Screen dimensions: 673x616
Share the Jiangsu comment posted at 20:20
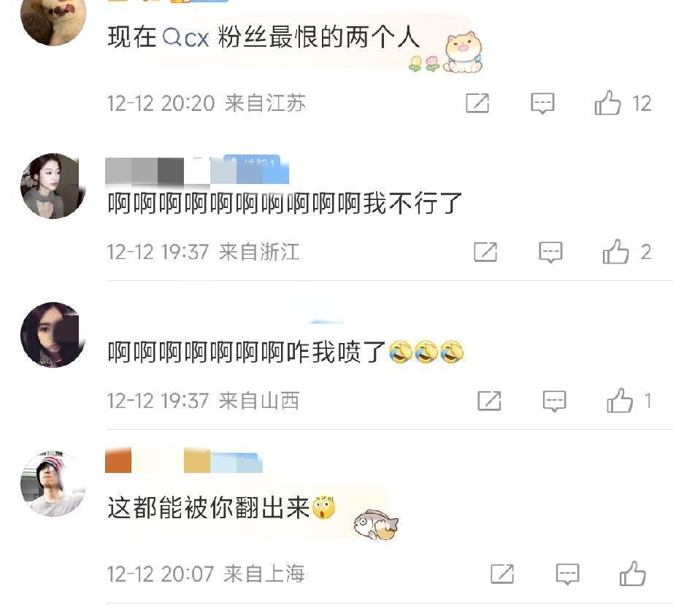click(477, 103)
